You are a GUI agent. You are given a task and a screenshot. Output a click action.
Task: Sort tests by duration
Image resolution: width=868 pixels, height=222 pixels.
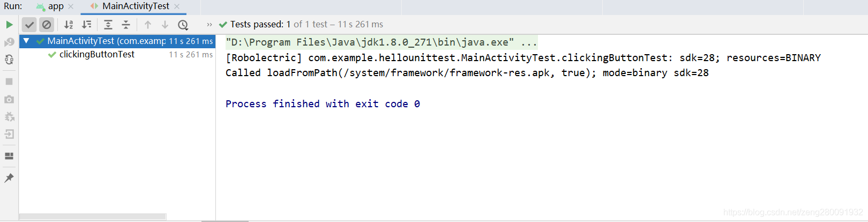click(x=86, y=25)
